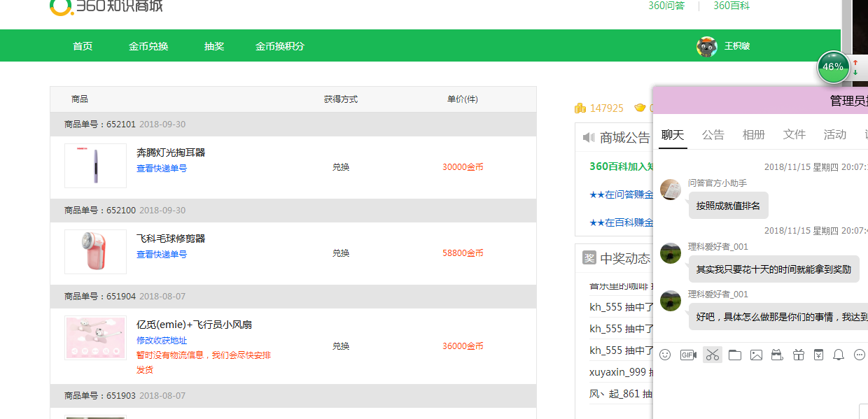Viewport: 868px width, 419px height.
Task: Open the 360百科 link at top
Action: 731,6
